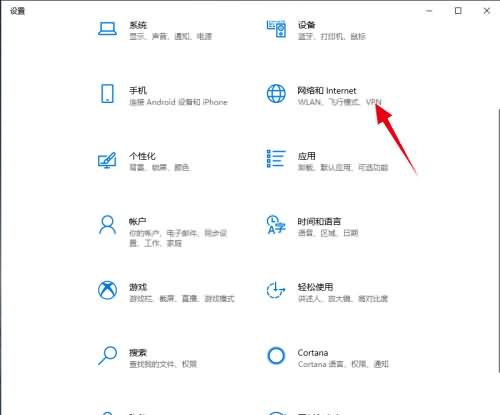This screenshot has height=415, width=500.
Task: Click the Ease of Access (轻松使用) icon
Action: point(276,290)
